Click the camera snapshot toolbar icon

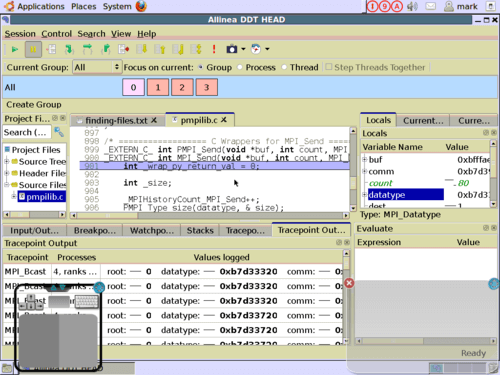coord(232,49)
